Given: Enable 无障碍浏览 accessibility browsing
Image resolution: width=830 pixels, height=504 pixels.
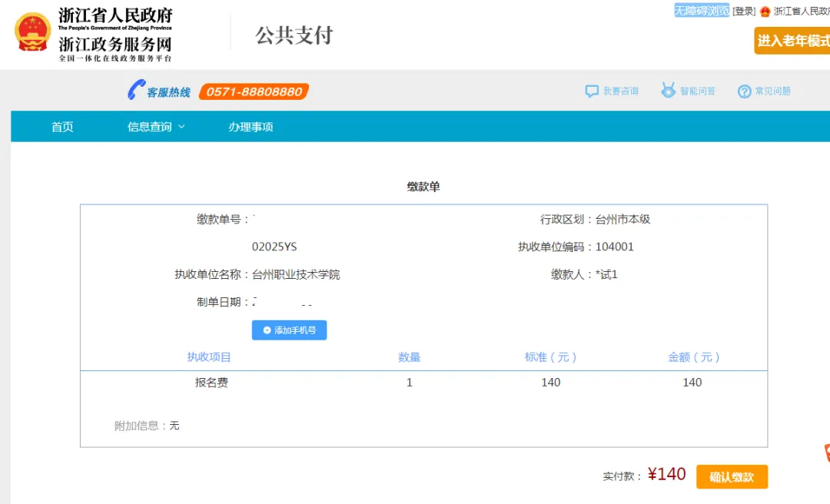Looking at the screenshot, I should pyautogui.click(x=701, y=11).
